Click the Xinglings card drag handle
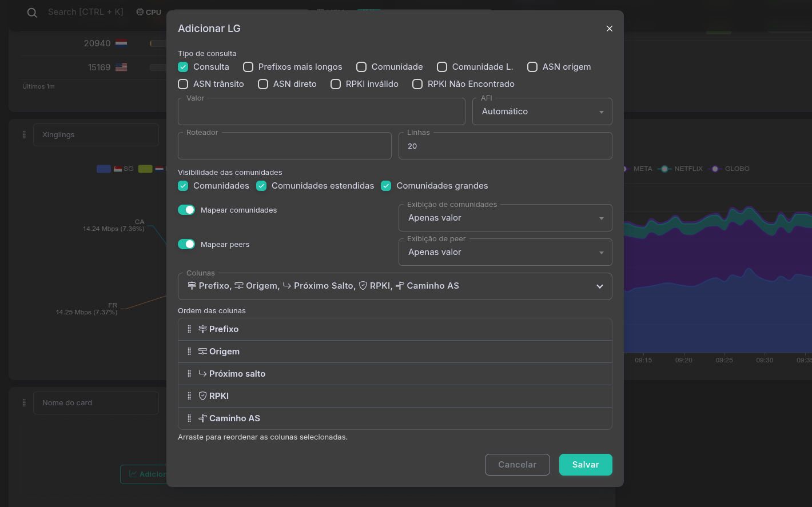 click(24, 135)
